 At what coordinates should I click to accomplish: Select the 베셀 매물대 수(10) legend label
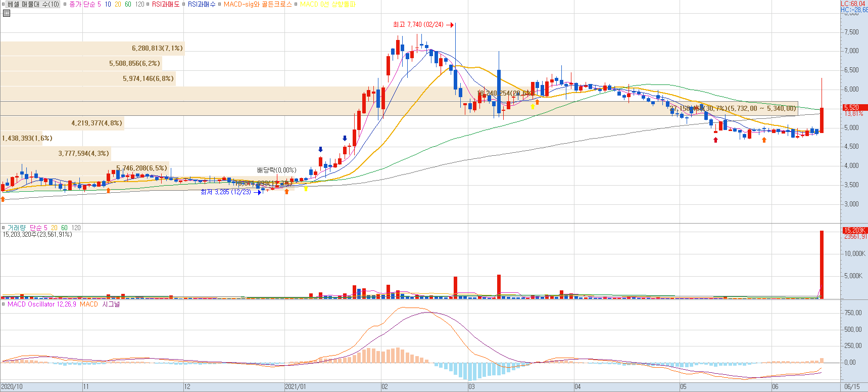pyautogui.click(x=33, y=5)
